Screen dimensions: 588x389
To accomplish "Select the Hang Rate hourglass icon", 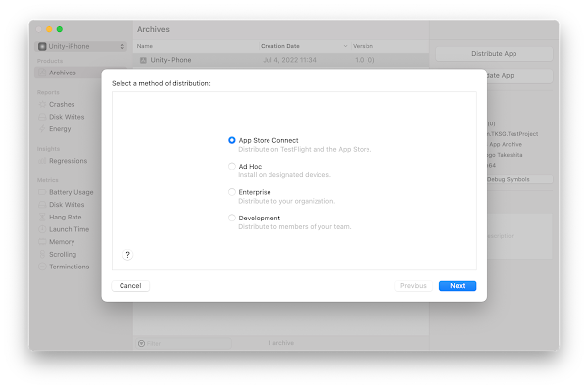I will [x=42, y=217].
